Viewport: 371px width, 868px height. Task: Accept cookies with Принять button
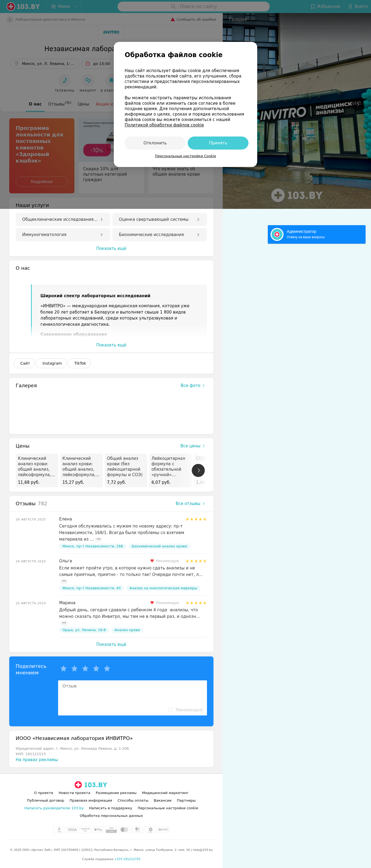click(218, 143)
